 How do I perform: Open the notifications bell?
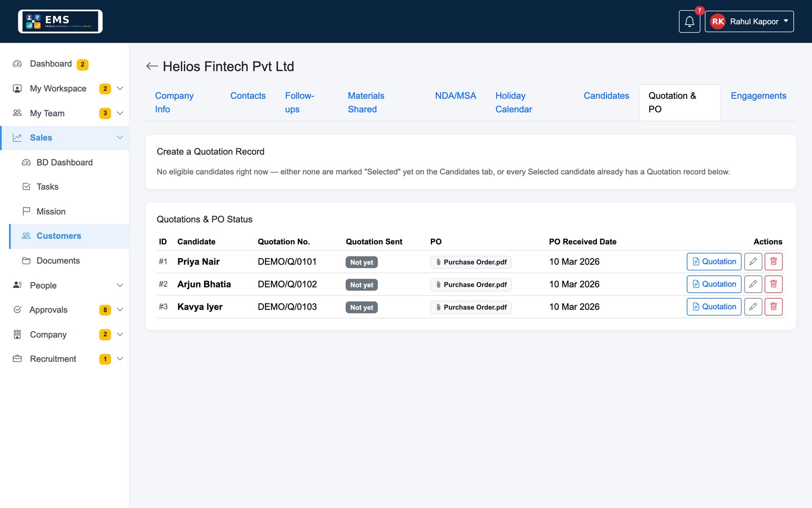[689, 21]
